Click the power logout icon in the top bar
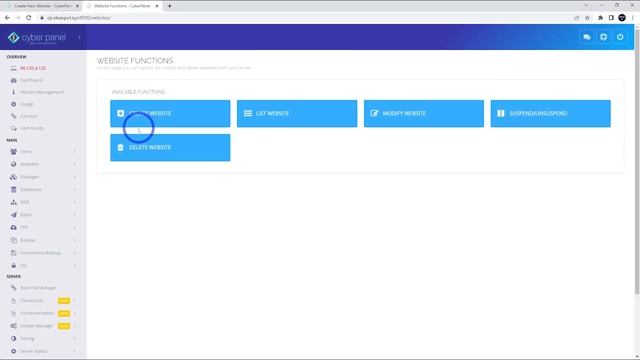The height and width of the screenshot is (360, 640). pyautogui.click(x=620, y=37)
